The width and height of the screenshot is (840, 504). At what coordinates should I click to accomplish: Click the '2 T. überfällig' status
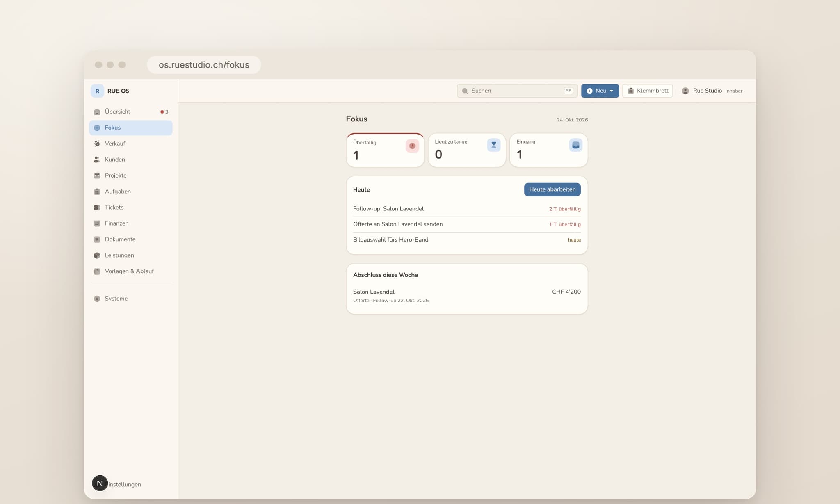(x=565, y=209)
